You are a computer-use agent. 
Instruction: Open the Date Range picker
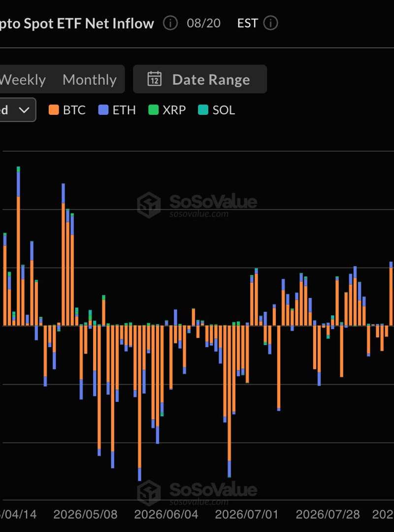pos(200,79)
